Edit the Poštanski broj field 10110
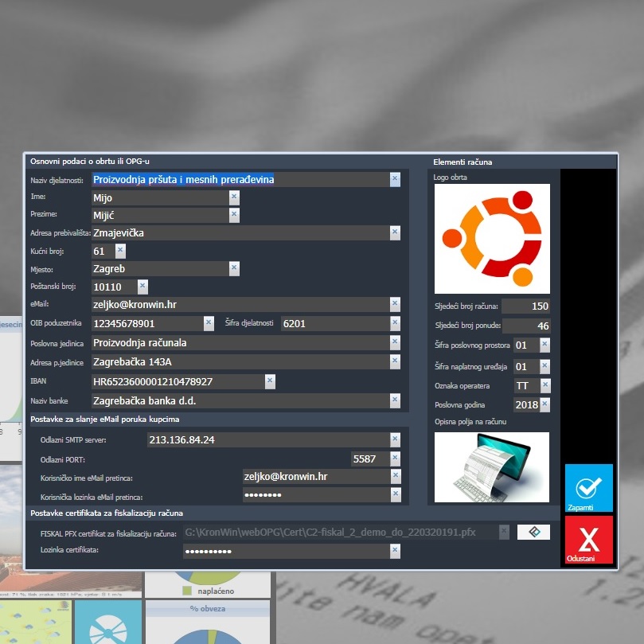The width and height of the screenshot is (644, 644). coord(115,287)
